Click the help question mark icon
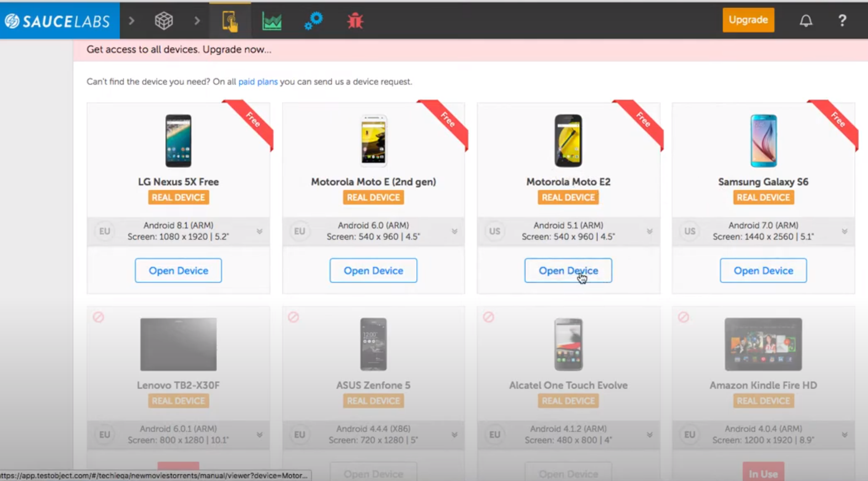The image size is (868, 481). point(842,21)
